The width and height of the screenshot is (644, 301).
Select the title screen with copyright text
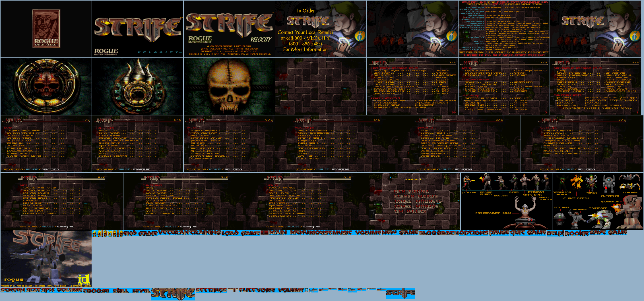click(x=229, y=29)
